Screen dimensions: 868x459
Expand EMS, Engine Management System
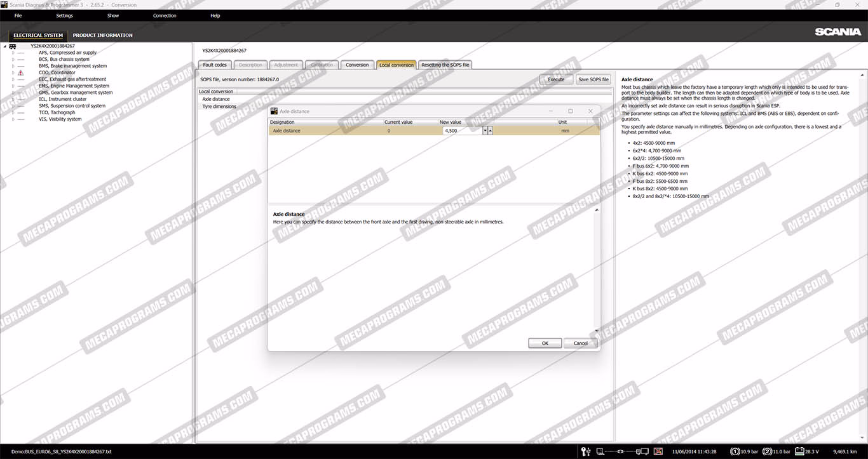point(13,86)
